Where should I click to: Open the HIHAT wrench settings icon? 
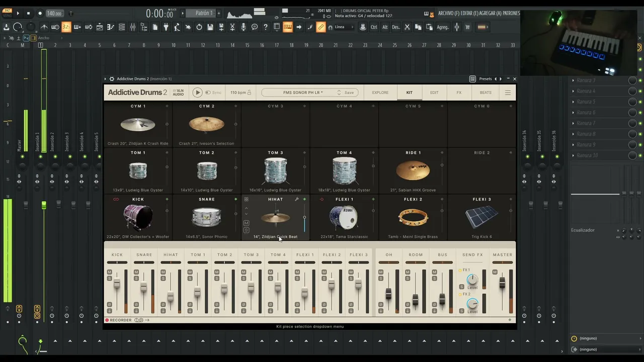tap(297, 199)
